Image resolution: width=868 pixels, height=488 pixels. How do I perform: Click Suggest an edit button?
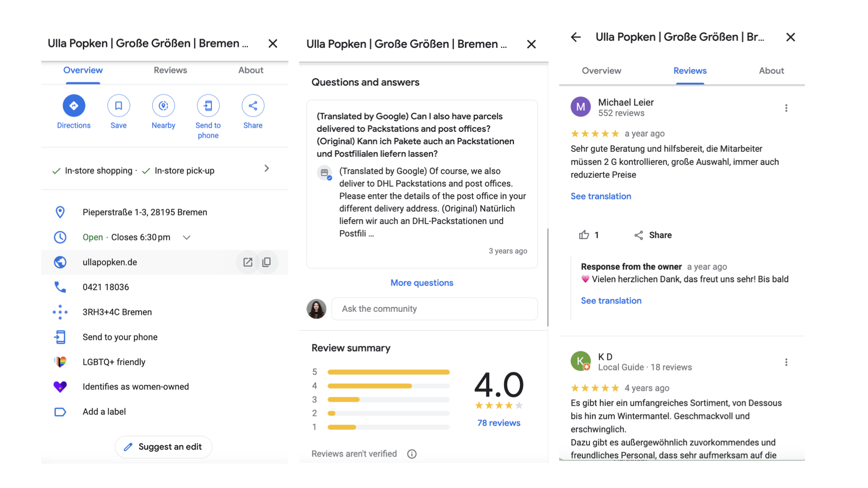pos(163,446)
